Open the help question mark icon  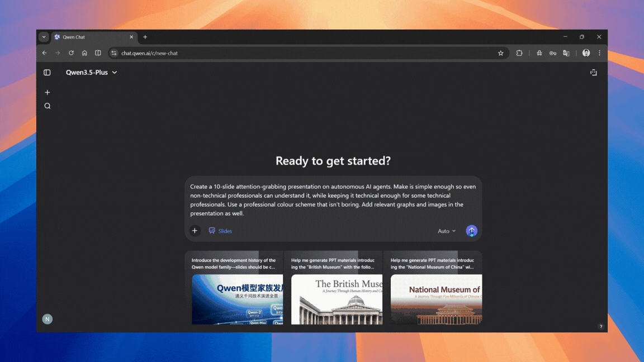[600, 327]
